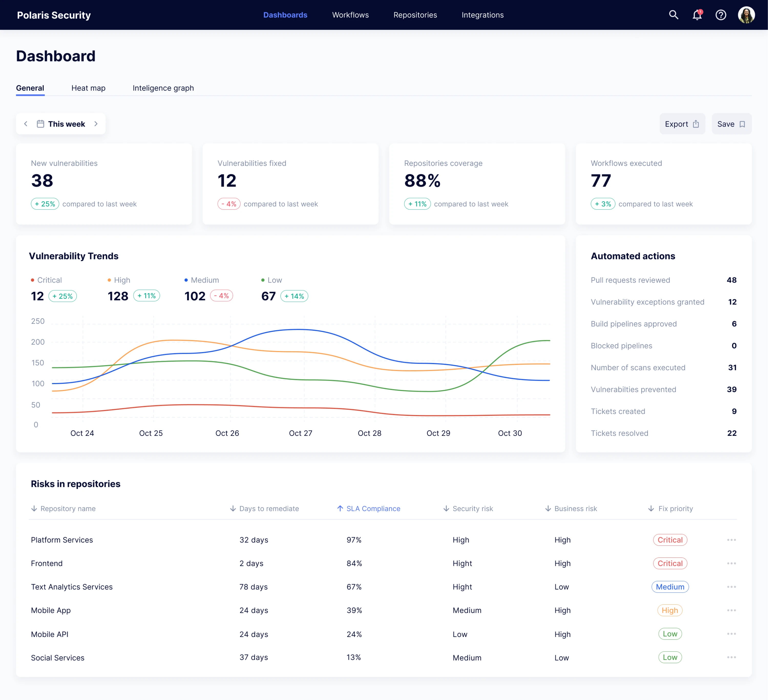Image resolution: width=768 pixels, height=700 pixels.
Task: Sort by Security risk column
Action: (x=468, y=509)
